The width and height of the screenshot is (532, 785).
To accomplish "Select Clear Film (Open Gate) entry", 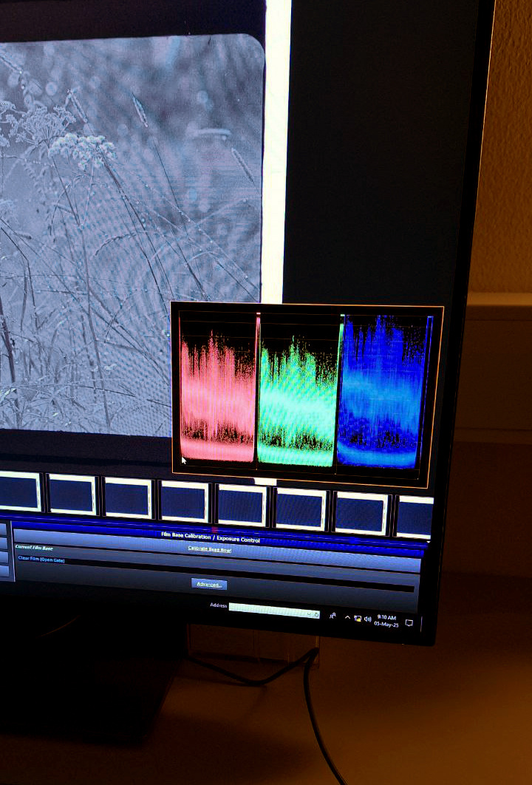I will point(41,560).
